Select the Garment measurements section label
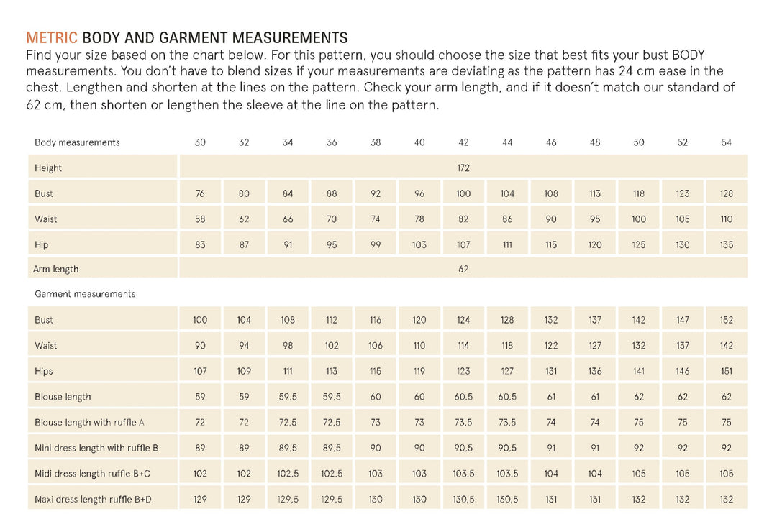This screenshot has width=777, height=532. pos(85,294)
